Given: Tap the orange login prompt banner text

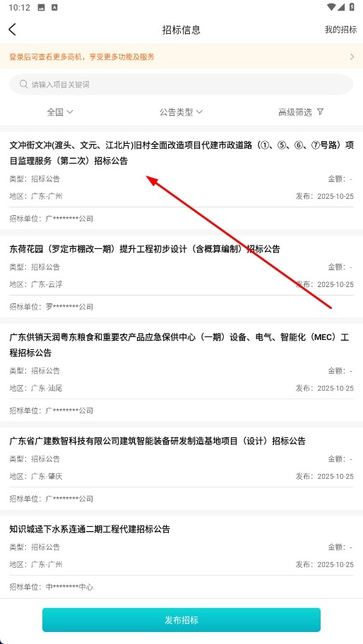Looking at the screenshot, I should (82, 56).
